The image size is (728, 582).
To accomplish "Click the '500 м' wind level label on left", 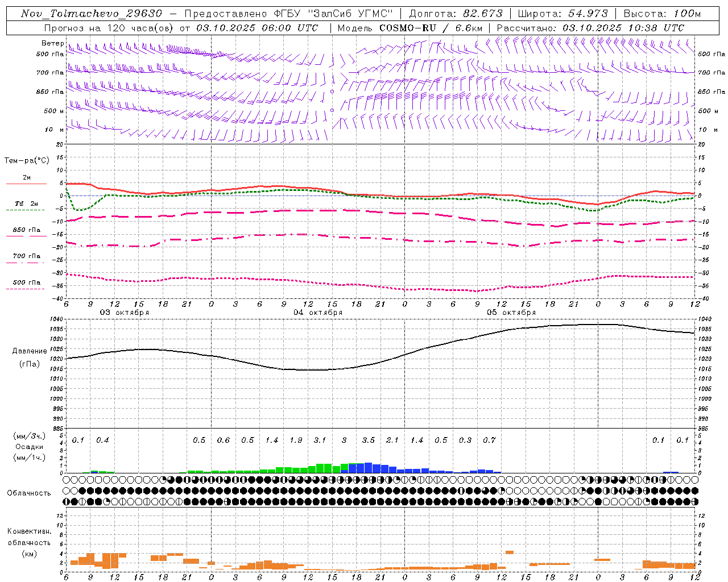I will point(53,111).
